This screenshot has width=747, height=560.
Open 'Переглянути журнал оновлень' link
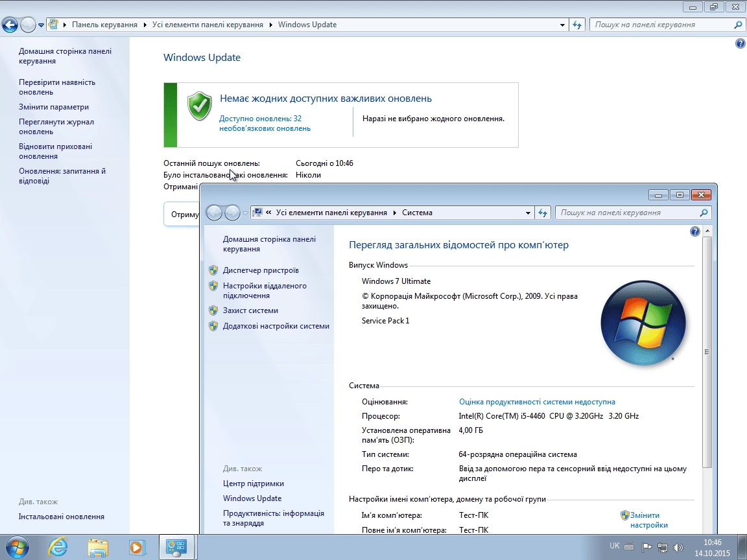click(x=56, y=126)
